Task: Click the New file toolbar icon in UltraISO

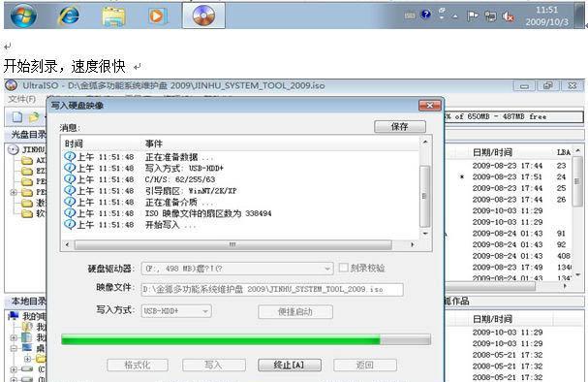Action: click(16, 117)
